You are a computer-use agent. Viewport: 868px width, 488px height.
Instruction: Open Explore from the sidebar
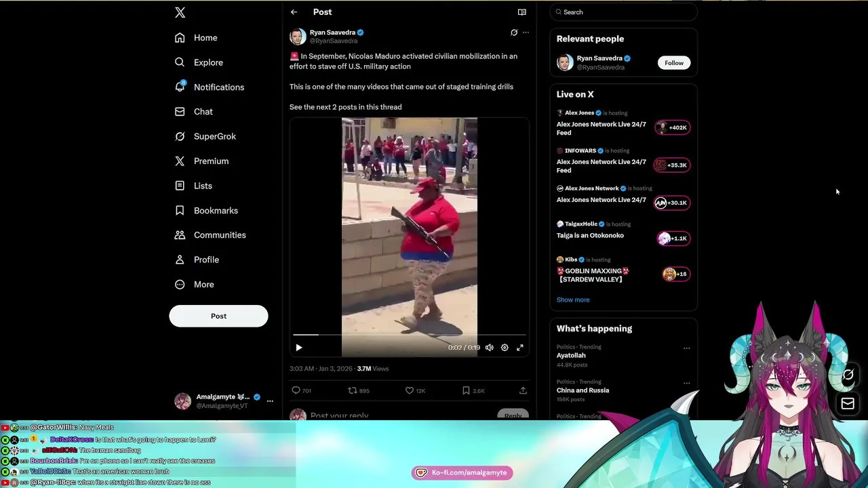pos(199,62)
